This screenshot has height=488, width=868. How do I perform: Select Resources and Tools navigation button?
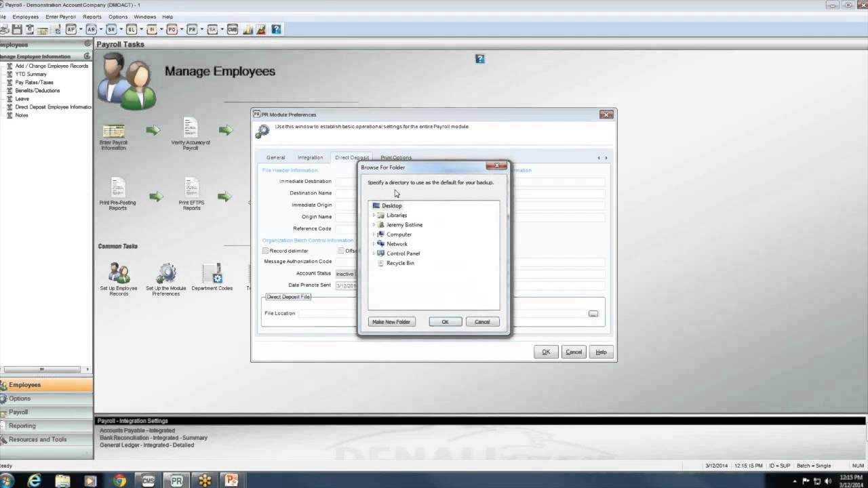click(46, 439)
